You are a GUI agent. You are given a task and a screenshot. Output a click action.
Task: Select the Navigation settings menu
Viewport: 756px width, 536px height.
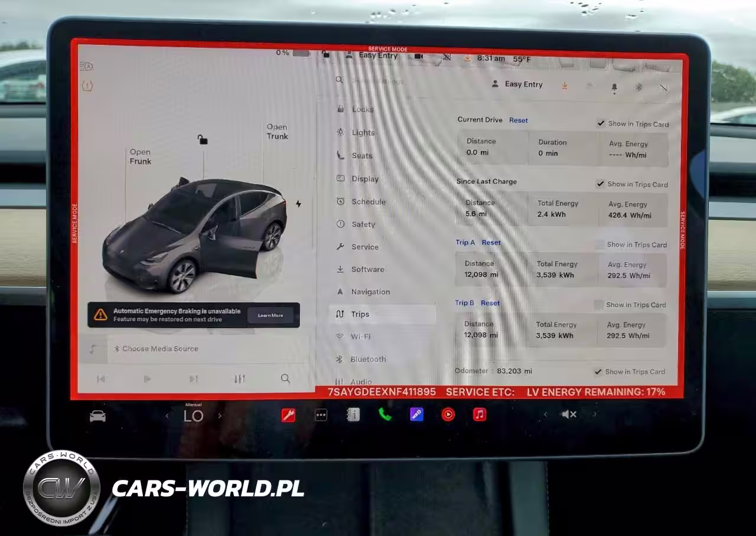click(370, 292)
